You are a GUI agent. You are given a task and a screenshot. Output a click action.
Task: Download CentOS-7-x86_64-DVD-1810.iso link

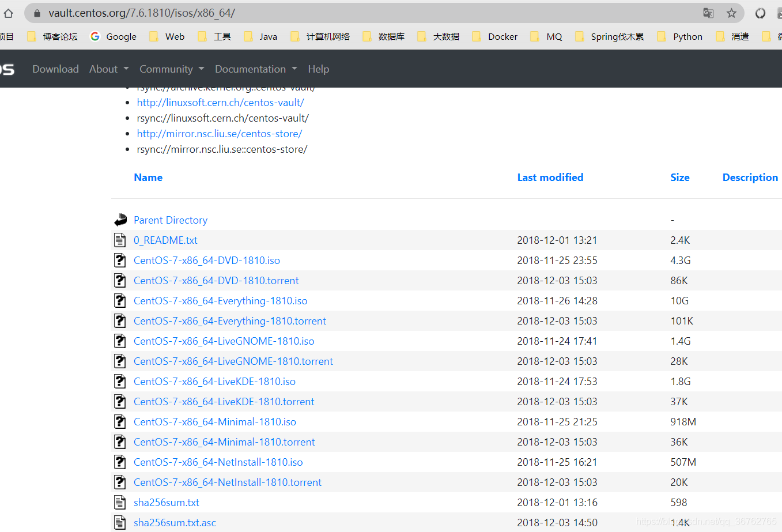pos(207,260)
